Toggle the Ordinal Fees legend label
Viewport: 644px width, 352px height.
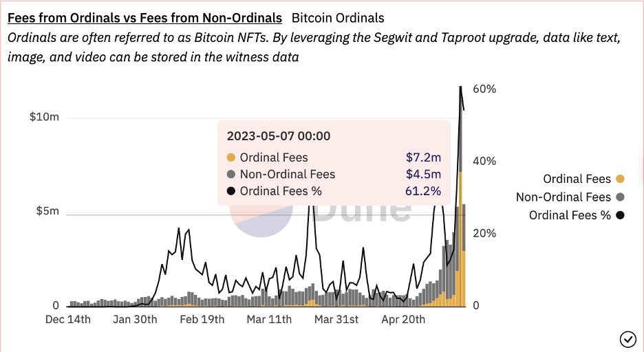pos(577,179)
